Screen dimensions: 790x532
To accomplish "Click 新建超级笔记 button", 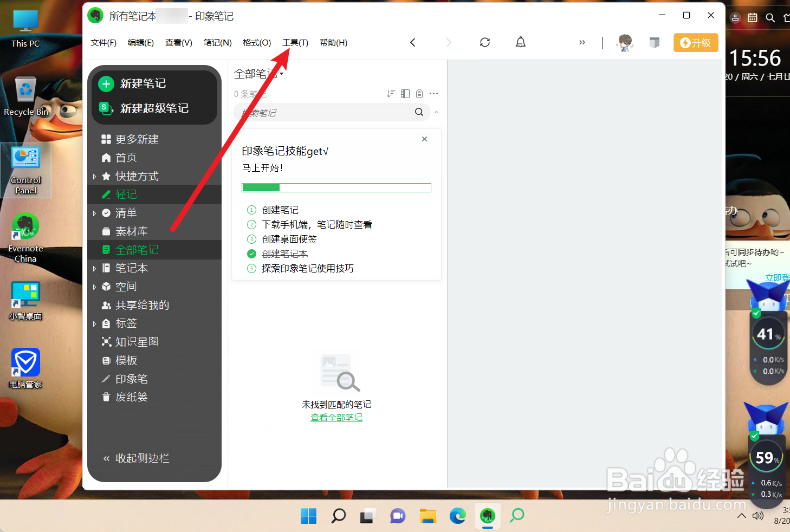I will tap(144, 108).
